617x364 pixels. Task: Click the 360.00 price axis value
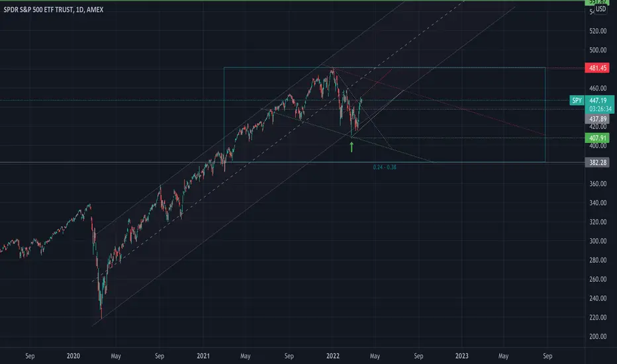(598, 184)
